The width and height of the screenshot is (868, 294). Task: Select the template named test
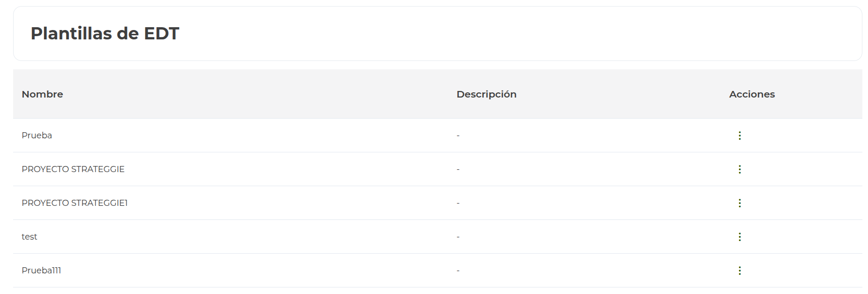[x=29, y=237]
